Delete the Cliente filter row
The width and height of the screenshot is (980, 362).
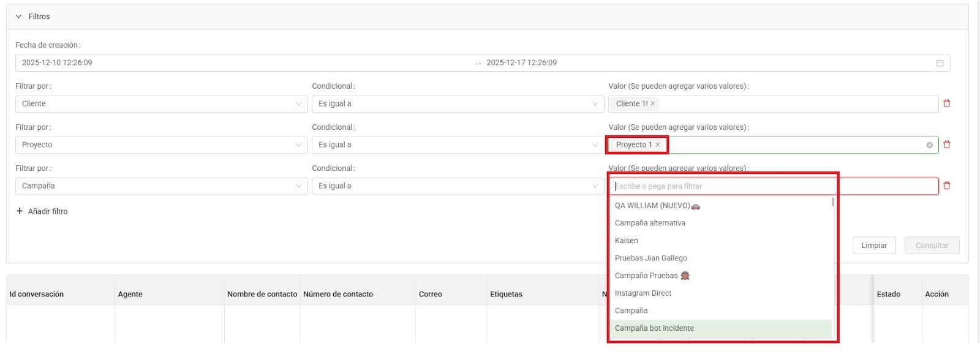[x=946, y=104]
